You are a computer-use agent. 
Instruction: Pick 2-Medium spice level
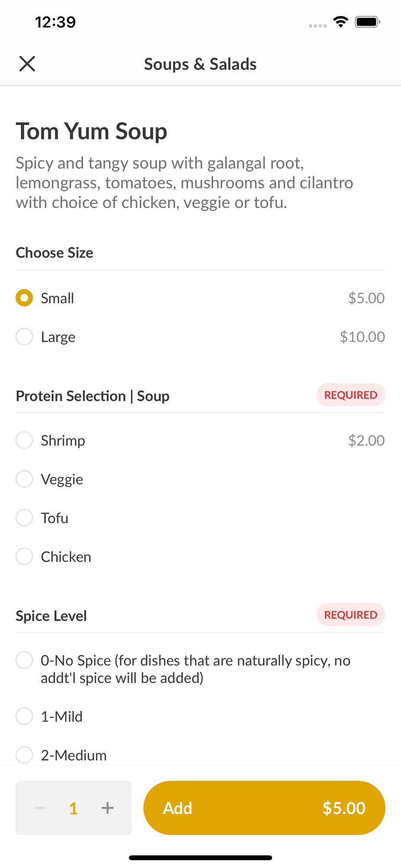pos(200,755)
